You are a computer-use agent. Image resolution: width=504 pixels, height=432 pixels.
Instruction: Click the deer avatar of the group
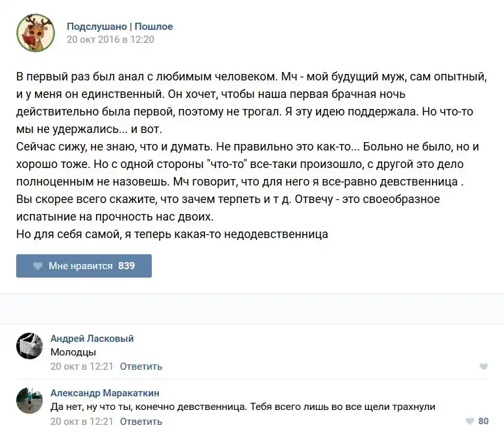tap(35, 32)
